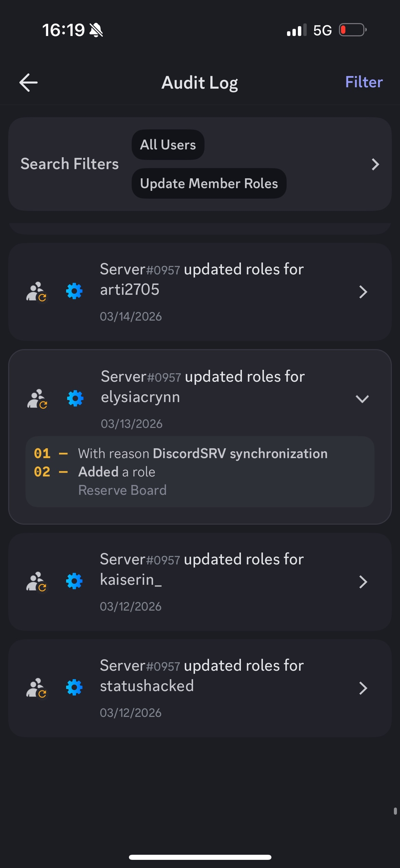Tap member-roles icon on statushacked entry
400x868 pixels.
[x=36, y=688]
